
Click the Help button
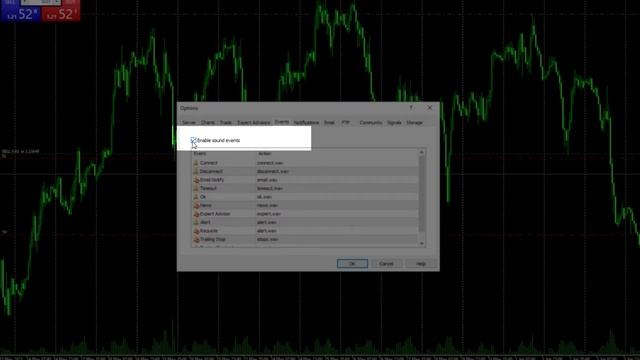point(420,264)
